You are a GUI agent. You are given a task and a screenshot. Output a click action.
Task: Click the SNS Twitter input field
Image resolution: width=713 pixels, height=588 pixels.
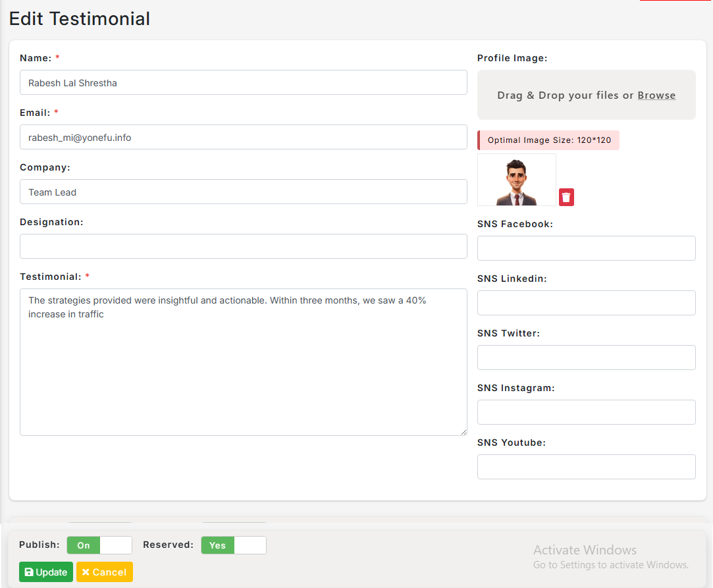pos(586,358)
